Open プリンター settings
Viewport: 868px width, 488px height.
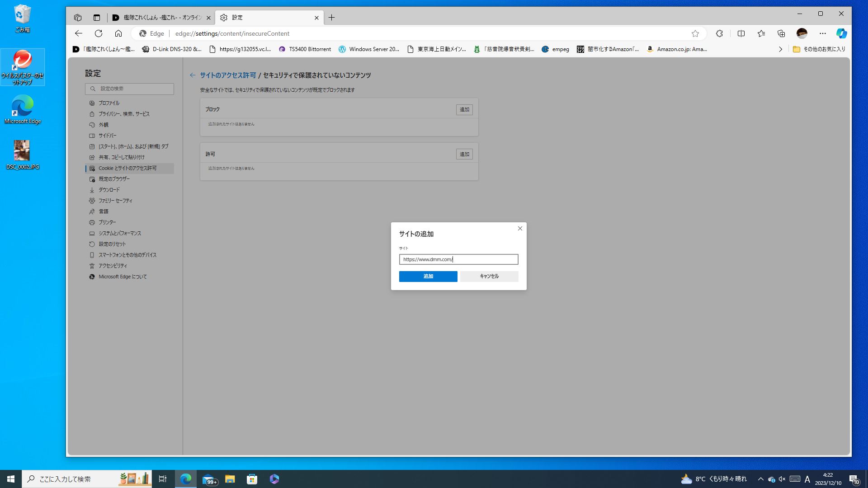pos(129,222)
